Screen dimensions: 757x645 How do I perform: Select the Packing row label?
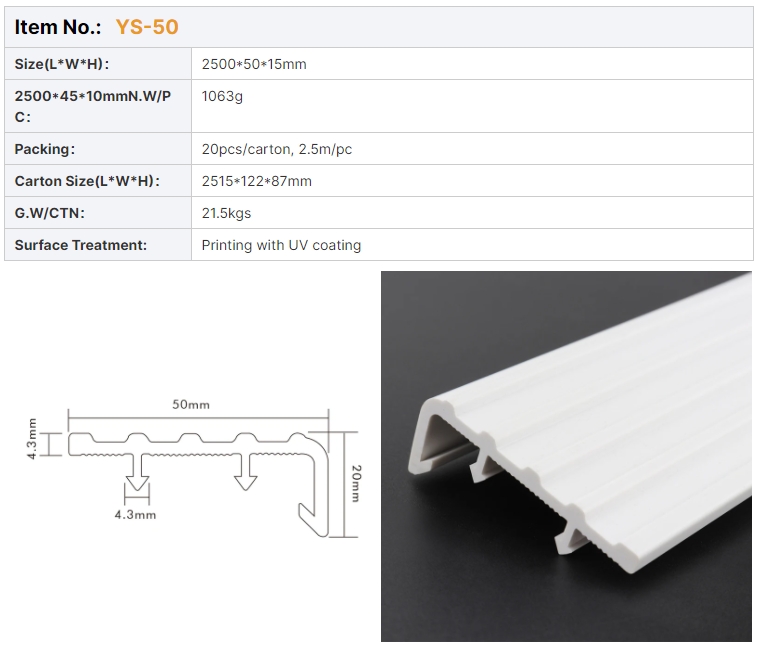(x=98, y=149)
